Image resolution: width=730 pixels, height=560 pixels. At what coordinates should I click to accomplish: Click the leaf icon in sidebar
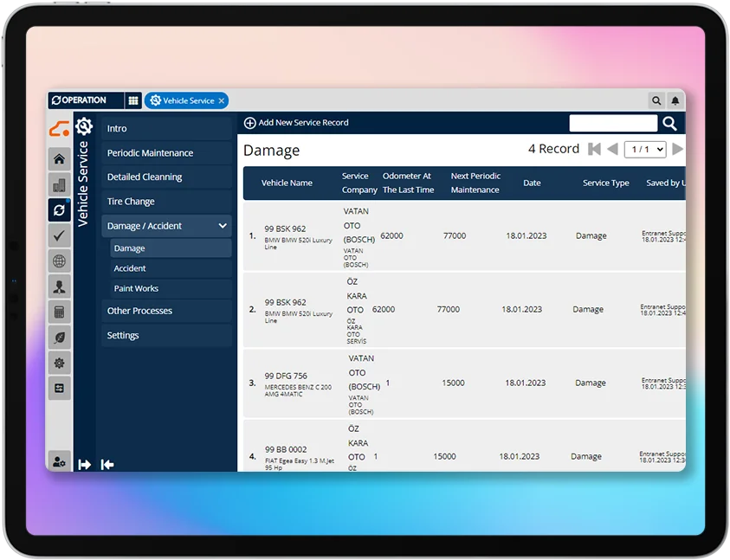point(59,338)
